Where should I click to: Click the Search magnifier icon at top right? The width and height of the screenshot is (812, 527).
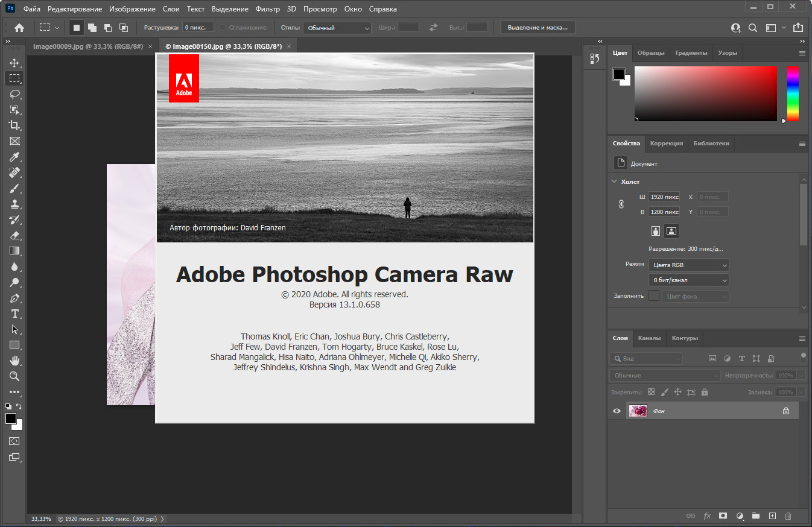pyautogui.click(x=753, y=28)
